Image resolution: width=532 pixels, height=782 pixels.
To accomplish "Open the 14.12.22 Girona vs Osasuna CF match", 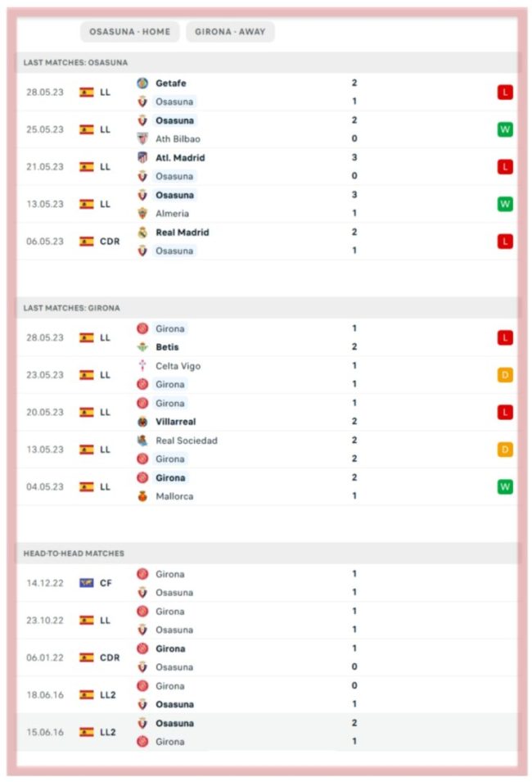I will 268,583.
